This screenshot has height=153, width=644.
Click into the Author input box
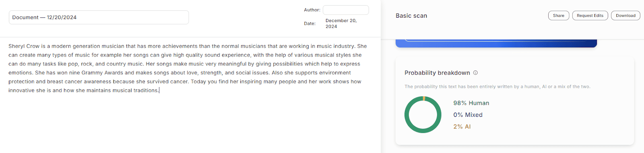tap(346, 10)
